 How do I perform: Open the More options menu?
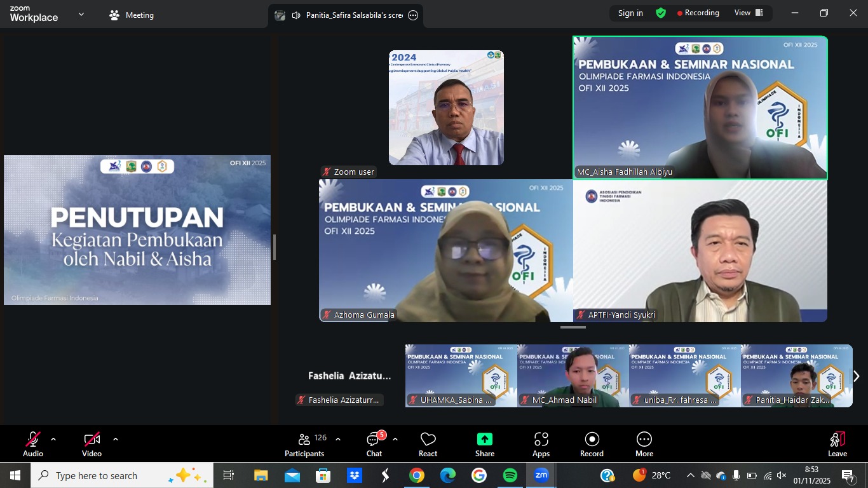(x=644, y=444)
